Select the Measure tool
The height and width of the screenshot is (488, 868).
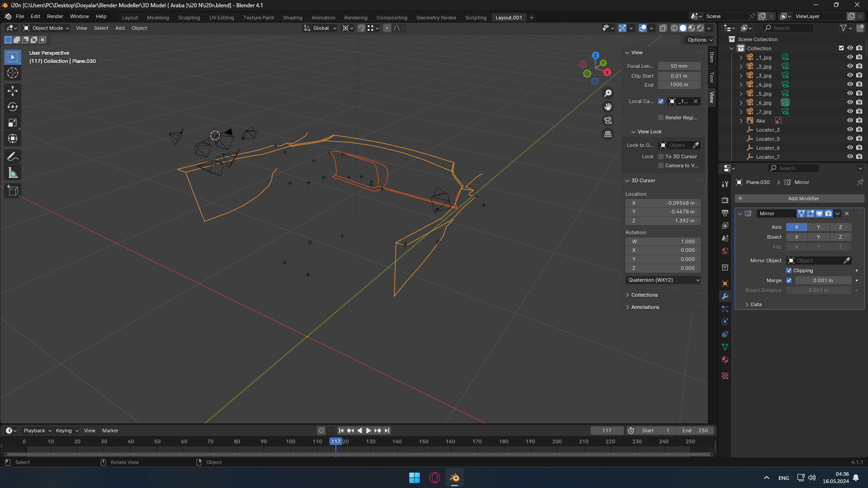click(13, 173)
